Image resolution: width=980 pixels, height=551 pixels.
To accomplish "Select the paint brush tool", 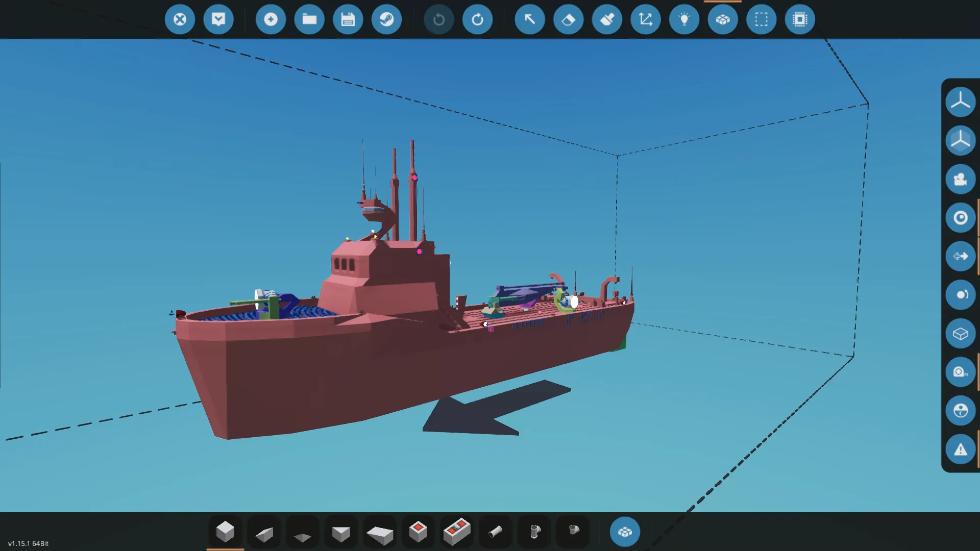I will [x=607, y=19].
